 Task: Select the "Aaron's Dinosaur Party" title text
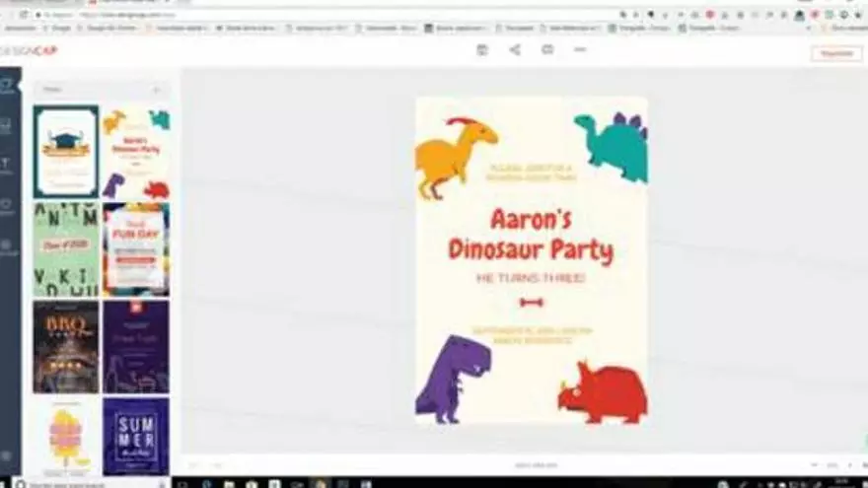(531, 235)
